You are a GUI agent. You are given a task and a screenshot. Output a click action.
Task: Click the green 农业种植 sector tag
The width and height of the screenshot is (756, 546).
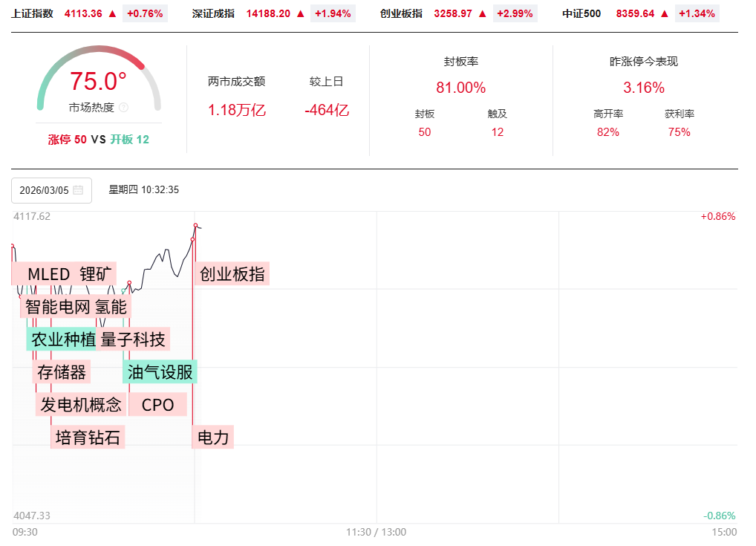coord(63,339)
